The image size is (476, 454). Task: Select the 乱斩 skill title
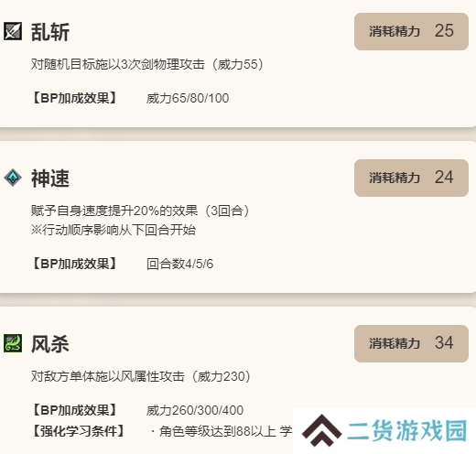pos(50,32)
